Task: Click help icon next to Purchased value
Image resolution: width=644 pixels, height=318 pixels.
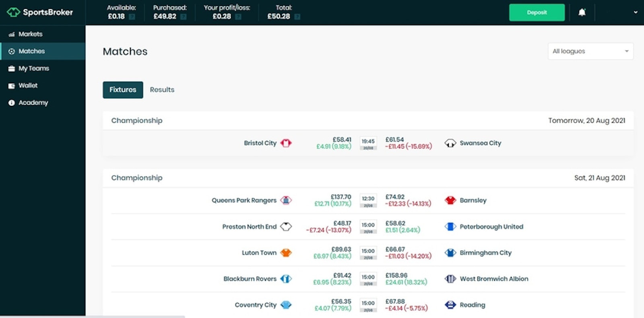Action: pyautogui.click(x=183, y=17)
